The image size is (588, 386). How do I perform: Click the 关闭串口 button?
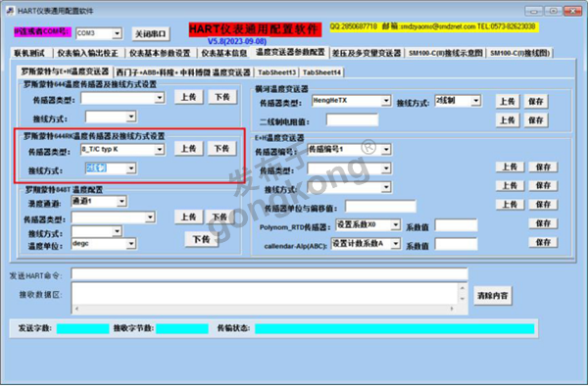point(150,34)
